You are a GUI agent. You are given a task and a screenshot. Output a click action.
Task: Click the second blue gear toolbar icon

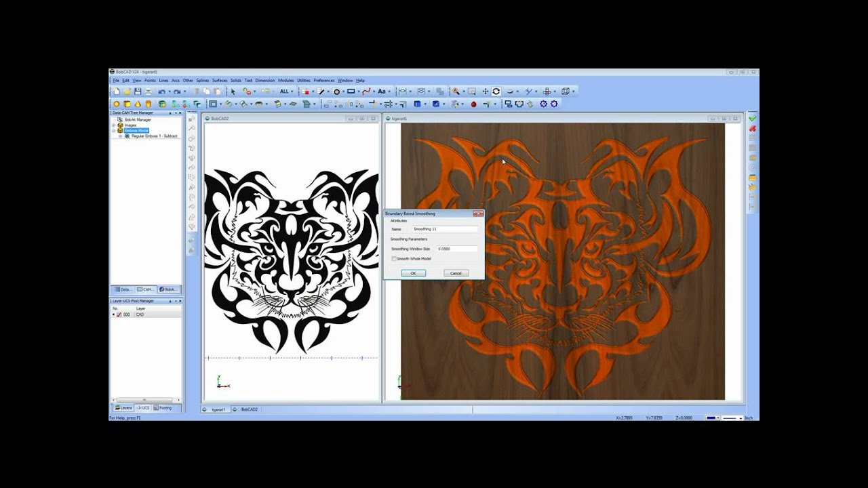tap(554, 104)
